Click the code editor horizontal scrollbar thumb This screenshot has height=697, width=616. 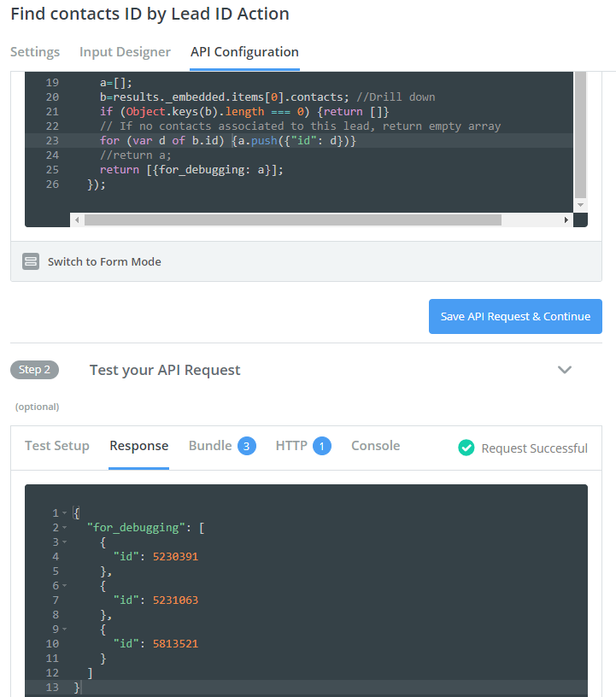tap(293, 220)
